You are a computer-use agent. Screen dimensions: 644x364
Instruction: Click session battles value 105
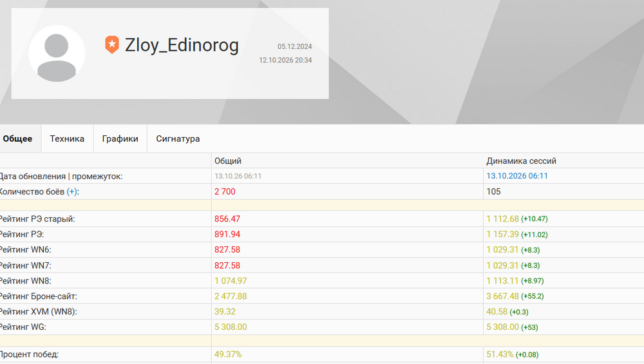click(x=493, y=191)
